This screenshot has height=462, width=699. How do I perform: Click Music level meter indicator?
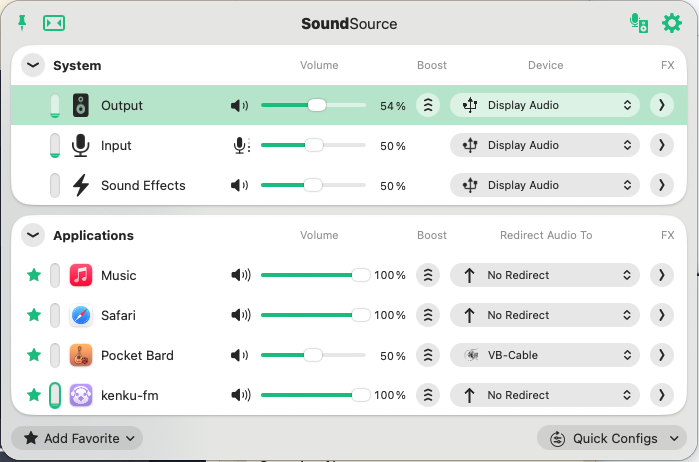[55, 275]
